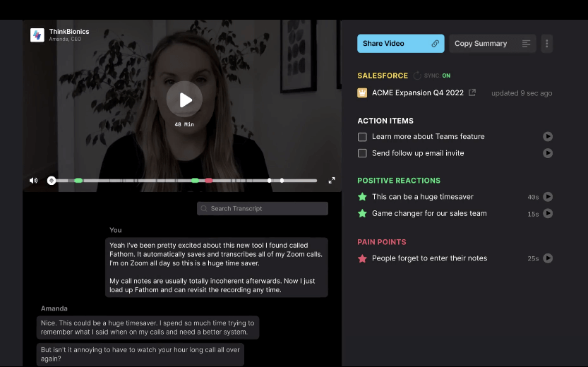Click Amanda's 'Nice. This could be a huge timesaver' message
Image resolution: width=588 pixels, height=367 pixels.
148,327
